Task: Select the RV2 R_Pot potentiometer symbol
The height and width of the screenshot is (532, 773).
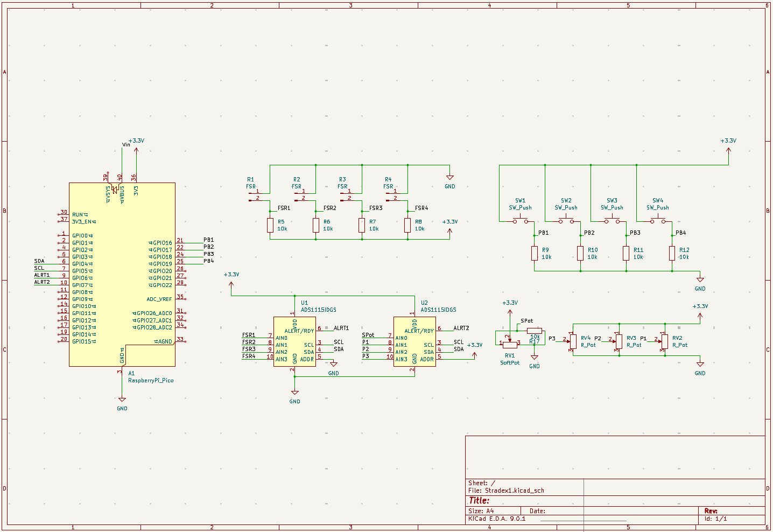Action: (665, 341)
